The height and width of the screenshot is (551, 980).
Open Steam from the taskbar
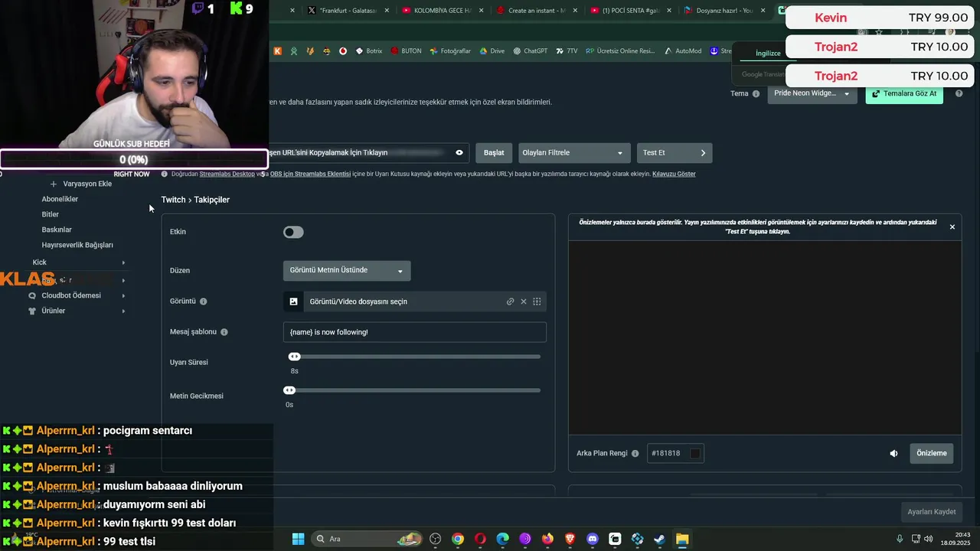click(659, 539)
